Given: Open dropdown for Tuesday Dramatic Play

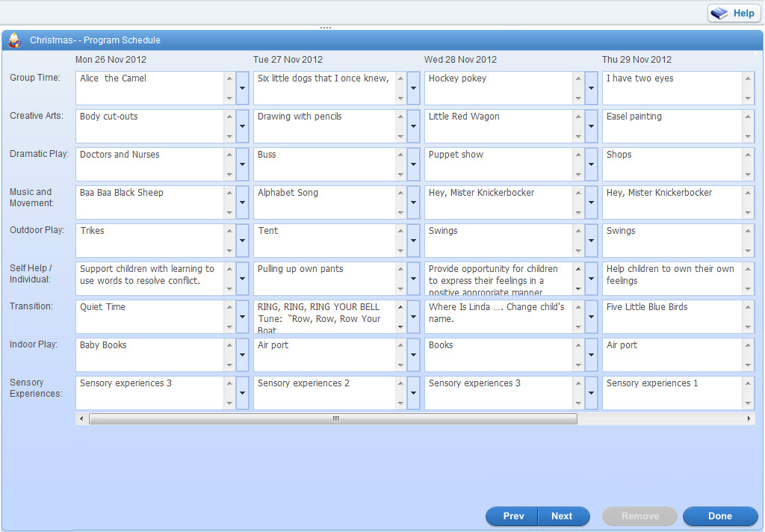Looking at the screenshot, I should tap(414, 164).
